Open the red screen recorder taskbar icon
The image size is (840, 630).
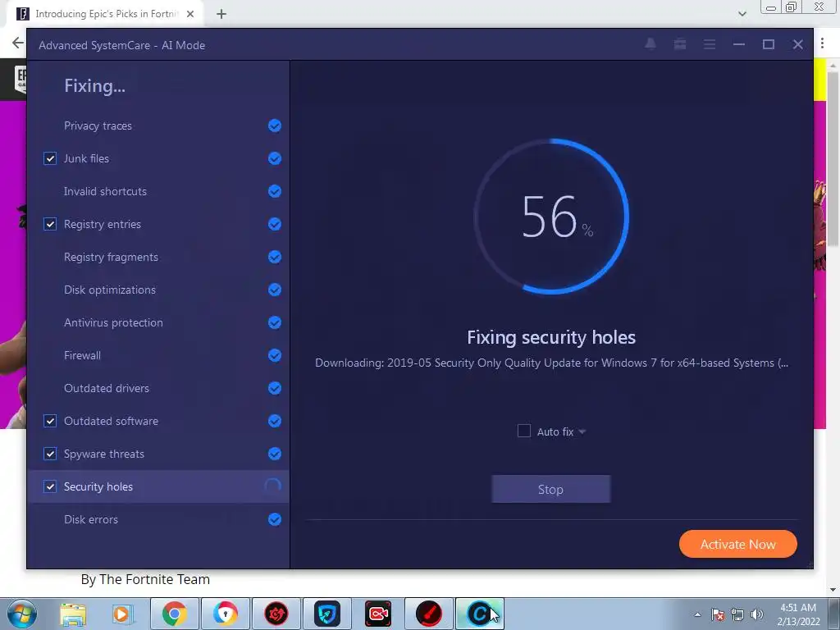pos(377,614)
